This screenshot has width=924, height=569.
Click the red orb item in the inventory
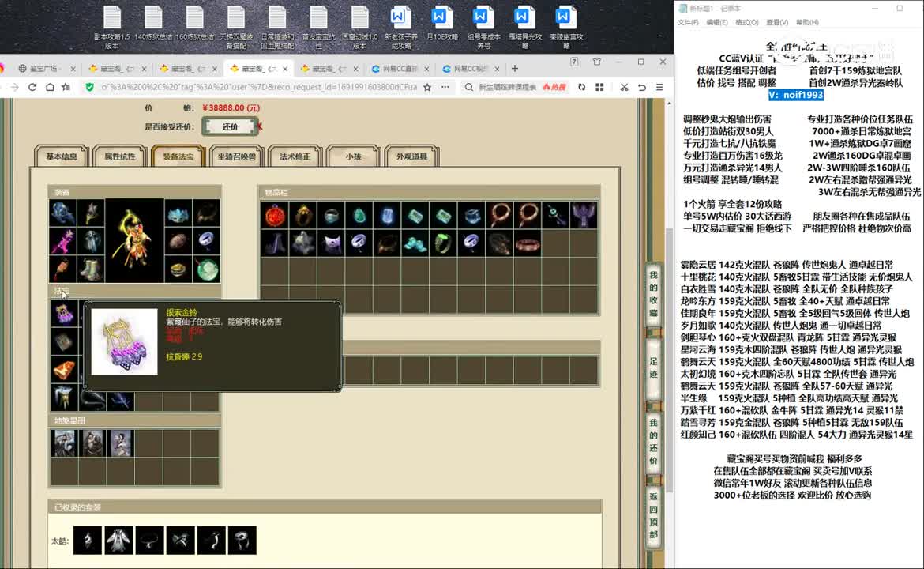[x=275, y=215]
